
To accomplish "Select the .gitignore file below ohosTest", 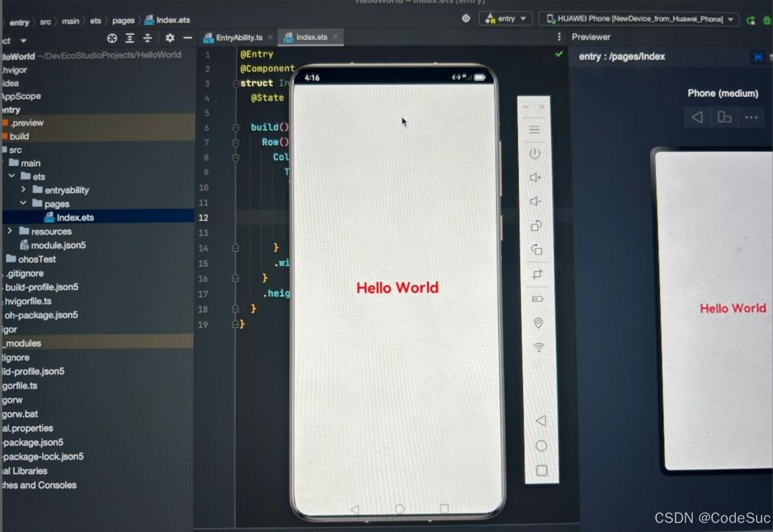I will click(25, 273).
